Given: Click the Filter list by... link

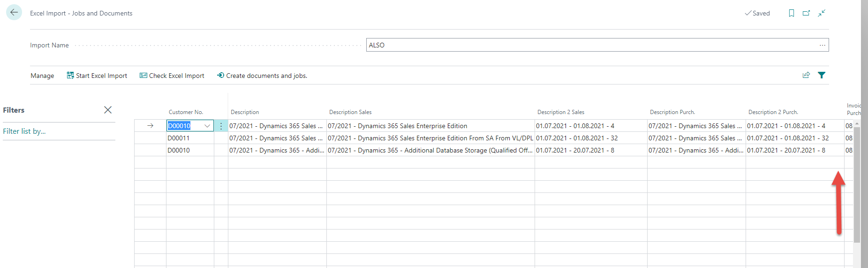Looking at the screenshot, I should pos(24,131).
